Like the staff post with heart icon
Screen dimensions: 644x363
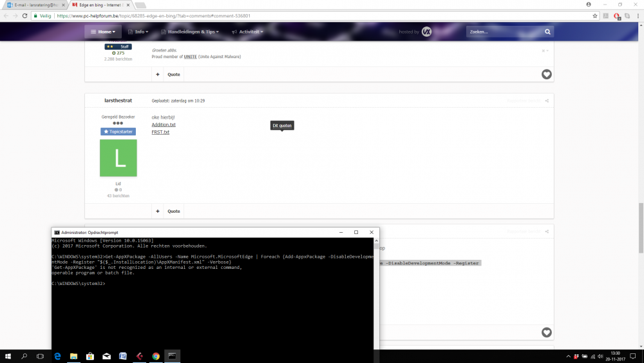[546, 74]
